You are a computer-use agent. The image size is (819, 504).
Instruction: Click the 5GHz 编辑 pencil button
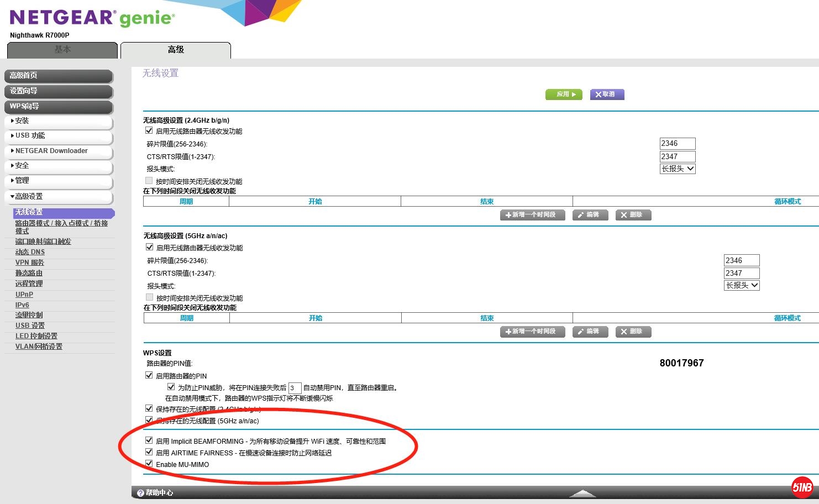coord(590,332)
